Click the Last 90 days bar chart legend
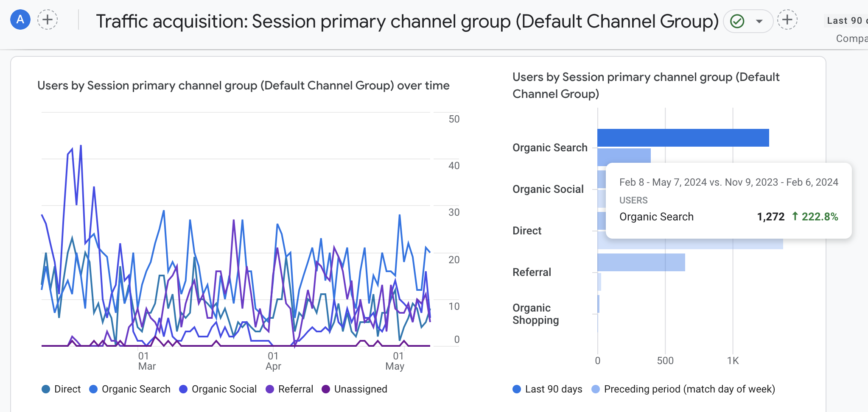 click(547, 389)
